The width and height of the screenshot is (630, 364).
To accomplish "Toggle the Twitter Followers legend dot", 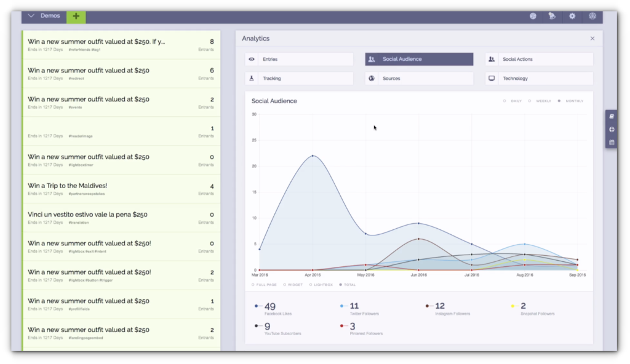I will (x=342, y=306).
